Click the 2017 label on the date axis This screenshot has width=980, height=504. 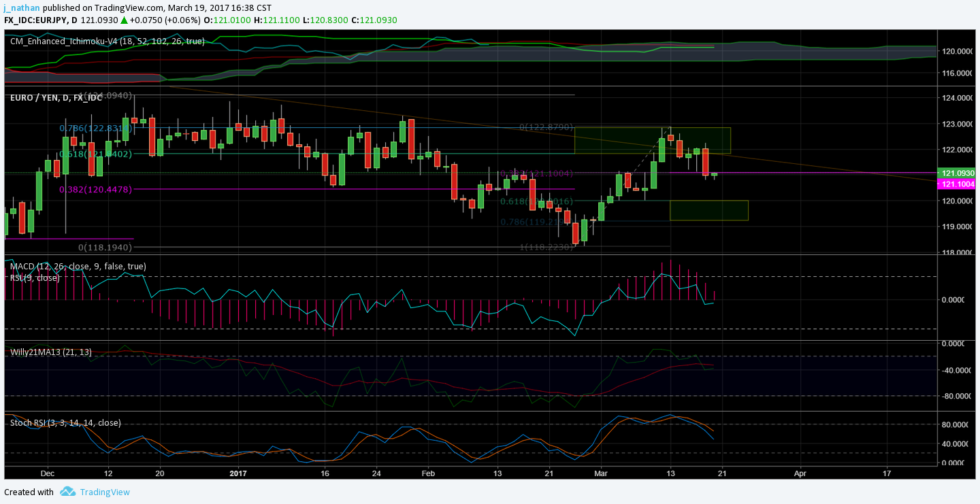(238, 473)
